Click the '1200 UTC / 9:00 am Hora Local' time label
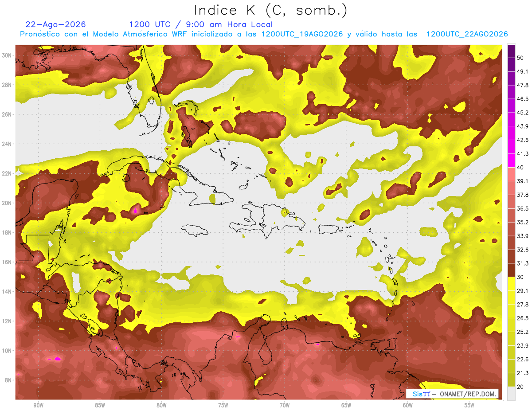Viewport: 532px width, 411px height. pyautogui.click(x=201, y=24)
